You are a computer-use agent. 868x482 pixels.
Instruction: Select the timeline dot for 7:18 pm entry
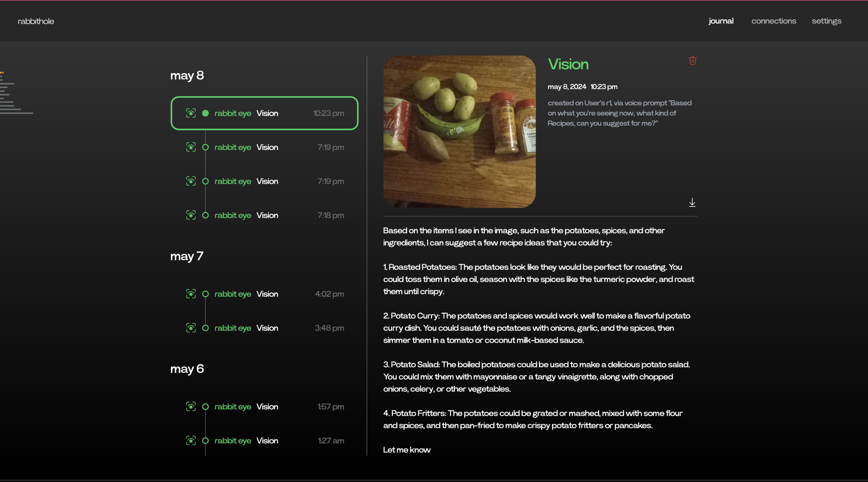(x=205, y=215)
